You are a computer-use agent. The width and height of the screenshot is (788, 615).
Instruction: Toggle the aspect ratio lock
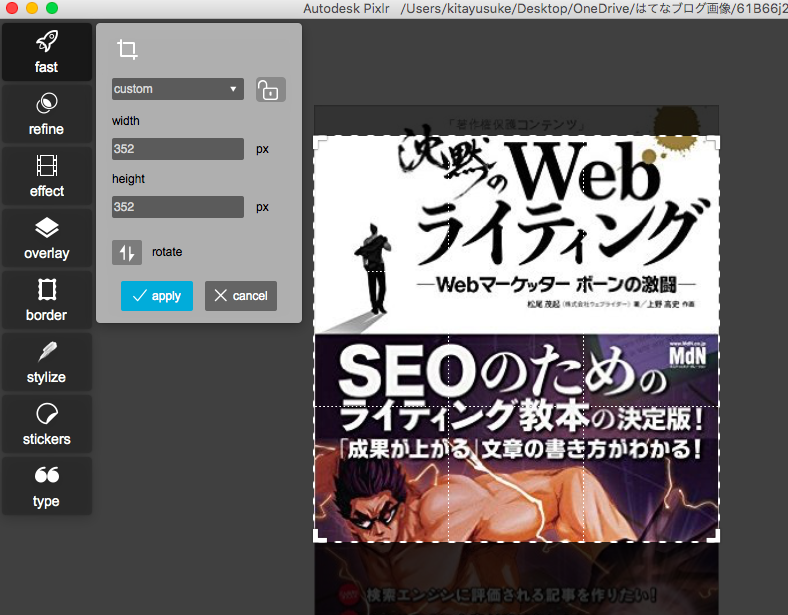pyautogui.click(x=270, y=89)
